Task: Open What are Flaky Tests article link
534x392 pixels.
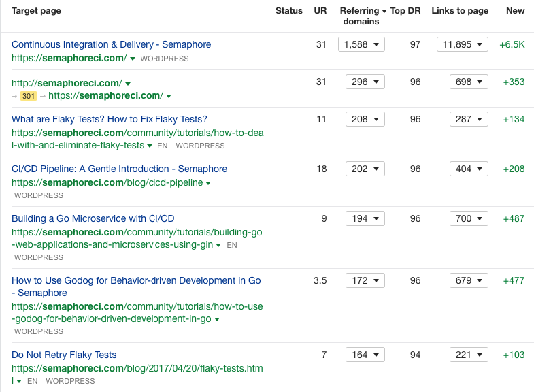Action: click(x=109, y=119)
